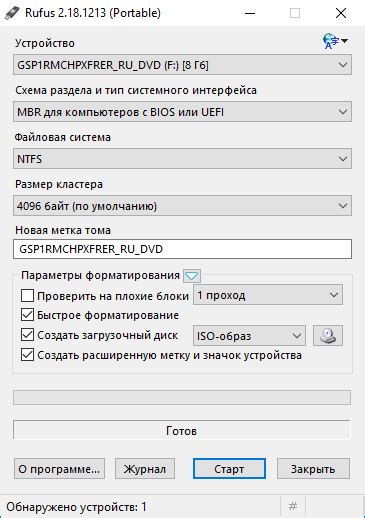Image resolution: width=365 pixels, height=518 pixels.
Task: Click the Закрыть button
Action: tap(313, 469)
